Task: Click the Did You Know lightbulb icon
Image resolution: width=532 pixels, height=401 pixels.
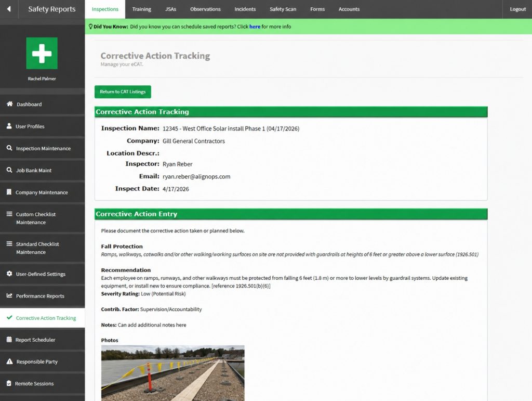Action: (x=90, y=27)
